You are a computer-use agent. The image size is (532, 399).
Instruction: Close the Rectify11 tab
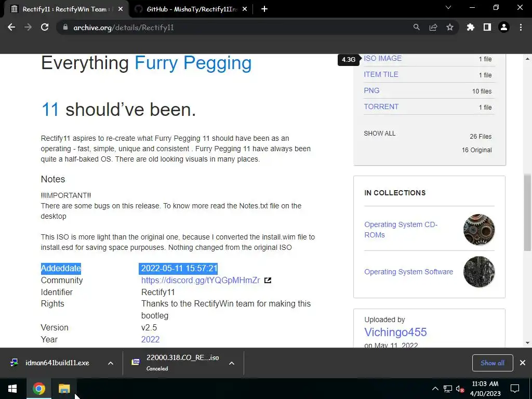121,9
